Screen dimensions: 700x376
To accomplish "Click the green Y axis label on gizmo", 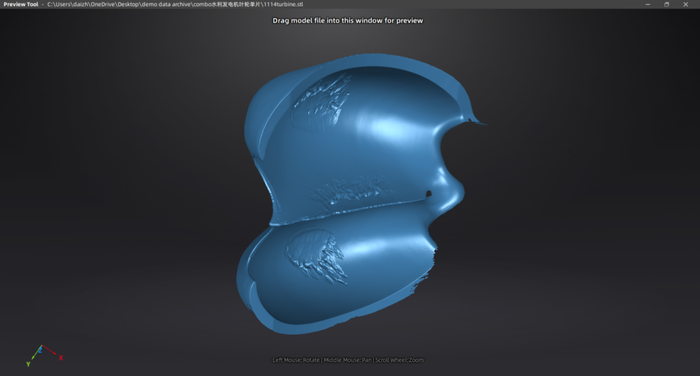I will [28, 364].
